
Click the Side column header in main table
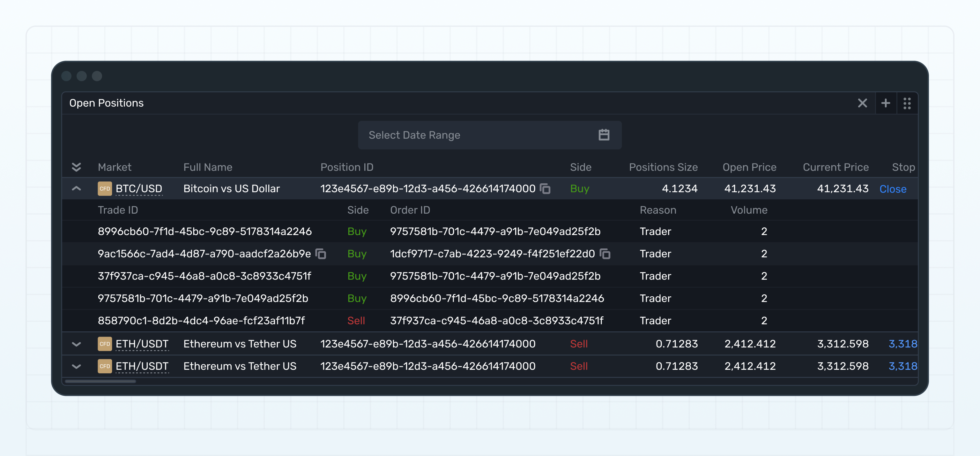pos(581,167)
